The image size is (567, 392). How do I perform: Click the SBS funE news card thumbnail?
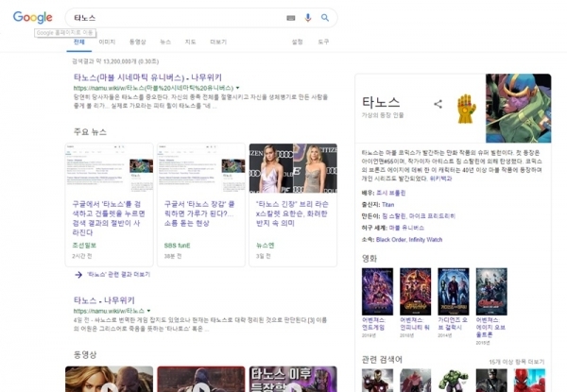(201, 168)
